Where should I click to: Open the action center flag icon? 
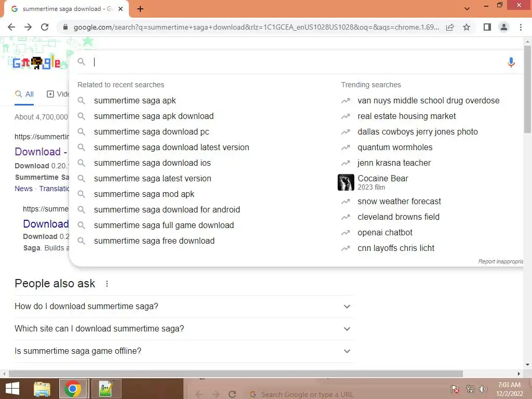pos(455,389)
